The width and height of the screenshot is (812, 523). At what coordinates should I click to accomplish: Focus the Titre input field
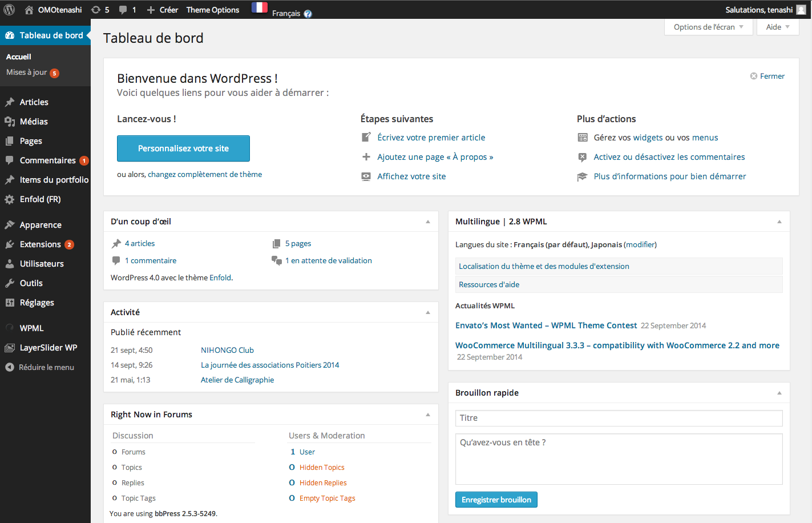click(x=619, y=418)
